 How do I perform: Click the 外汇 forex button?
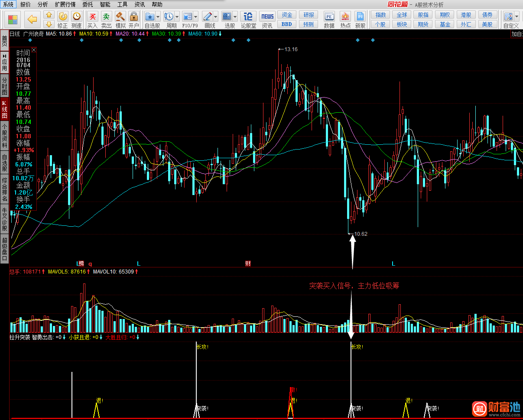466,24
